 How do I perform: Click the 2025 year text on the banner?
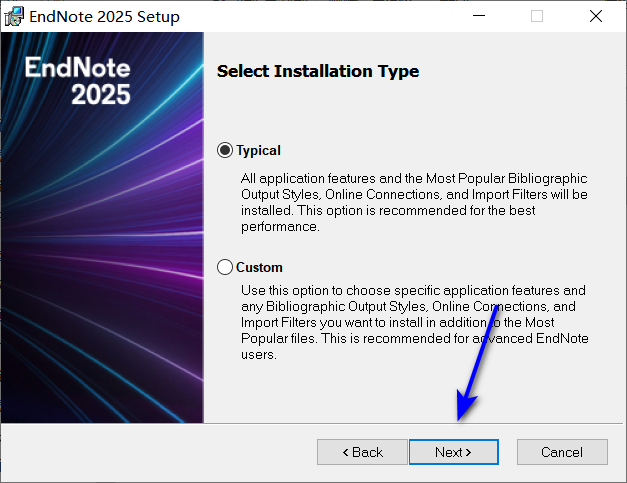101,94
